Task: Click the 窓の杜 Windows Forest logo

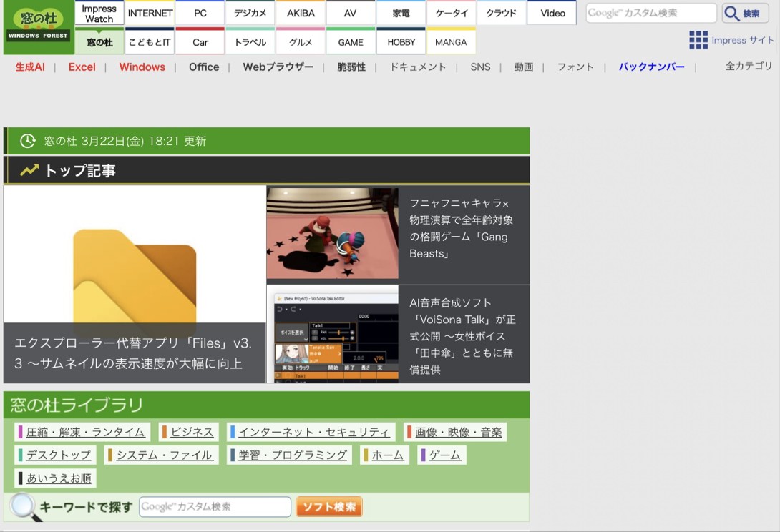Action: click(39, 26)
